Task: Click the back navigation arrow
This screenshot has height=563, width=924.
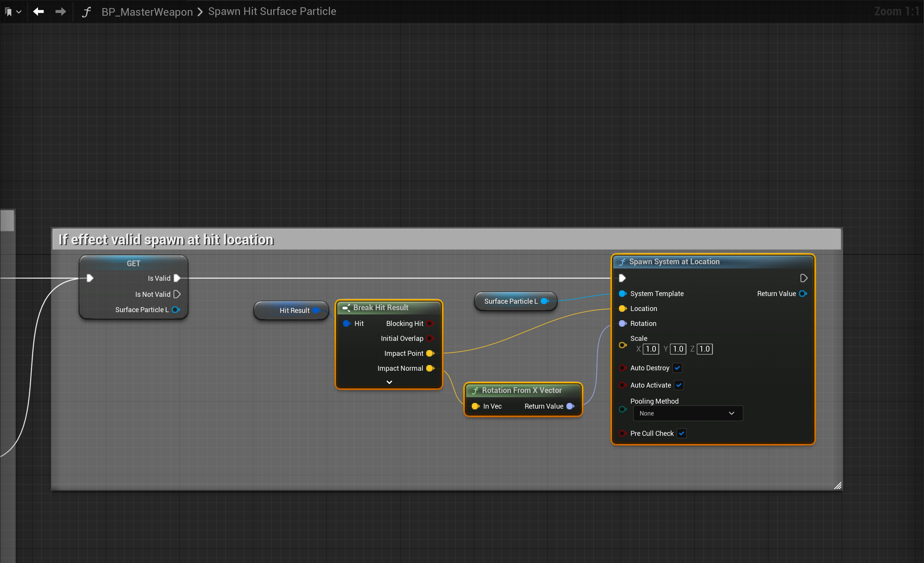Action: pos(38,11)
